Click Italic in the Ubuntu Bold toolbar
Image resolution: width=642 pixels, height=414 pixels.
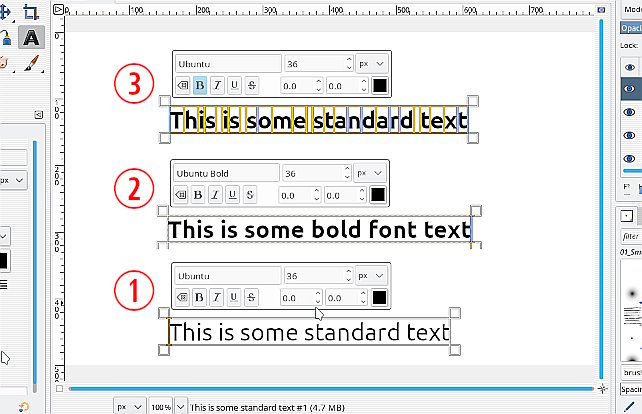tap(215, 195)
